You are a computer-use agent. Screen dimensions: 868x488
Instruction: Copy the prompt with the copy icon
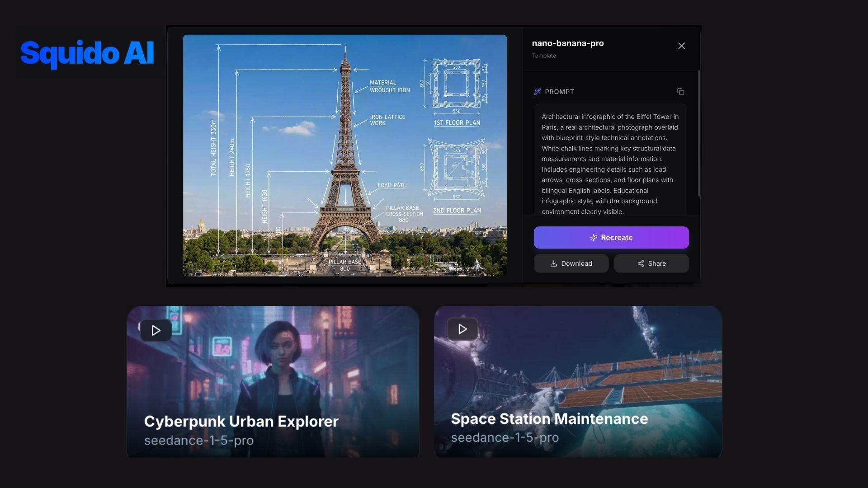(x=680, y=92)
